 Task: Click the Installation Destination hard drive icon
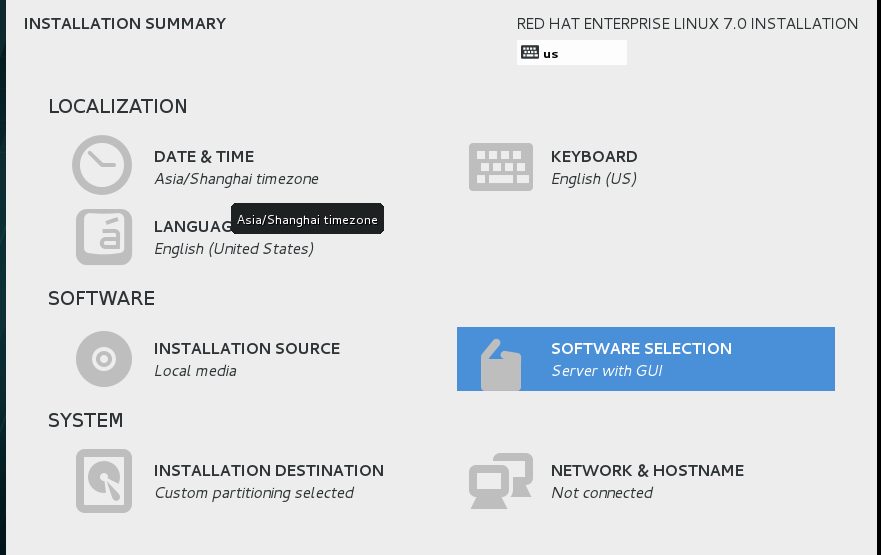(x=104, y=480)
